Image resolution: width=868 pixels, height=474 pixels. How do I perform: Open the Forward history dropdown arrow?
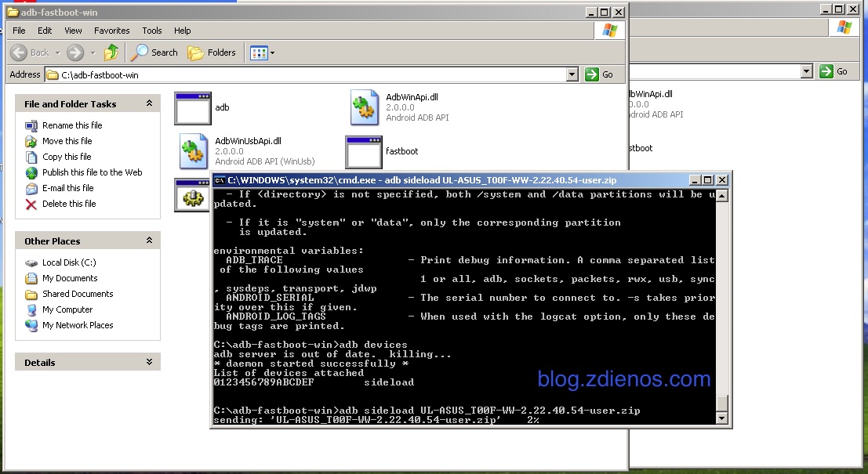coord(93,52)
